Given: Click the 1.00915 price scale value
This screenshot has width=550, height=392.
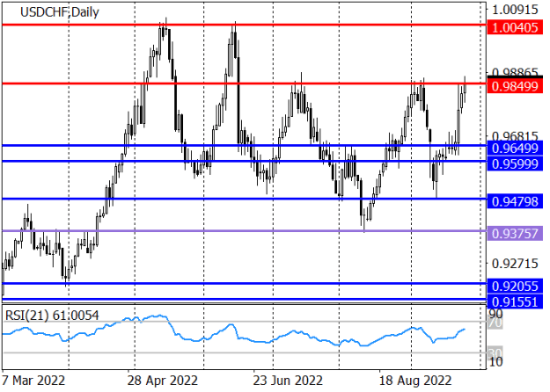Looking at the screenshot, I should point(515,10).
